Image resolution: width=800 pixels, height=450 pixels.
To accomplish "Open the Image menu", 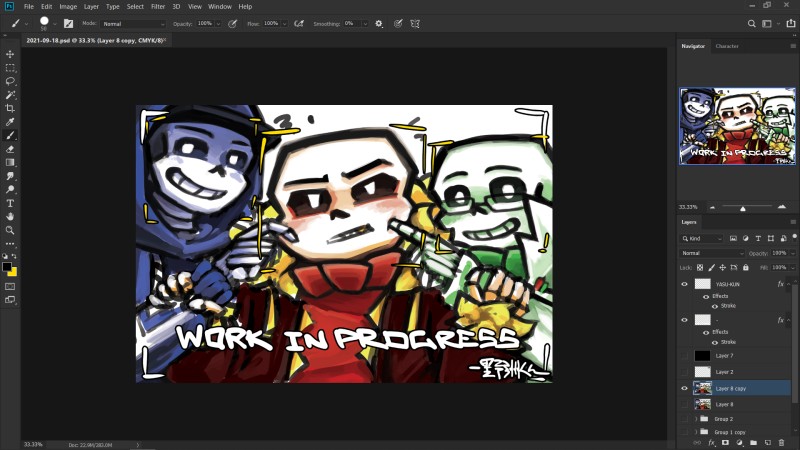I will click(x=68, y=7).
